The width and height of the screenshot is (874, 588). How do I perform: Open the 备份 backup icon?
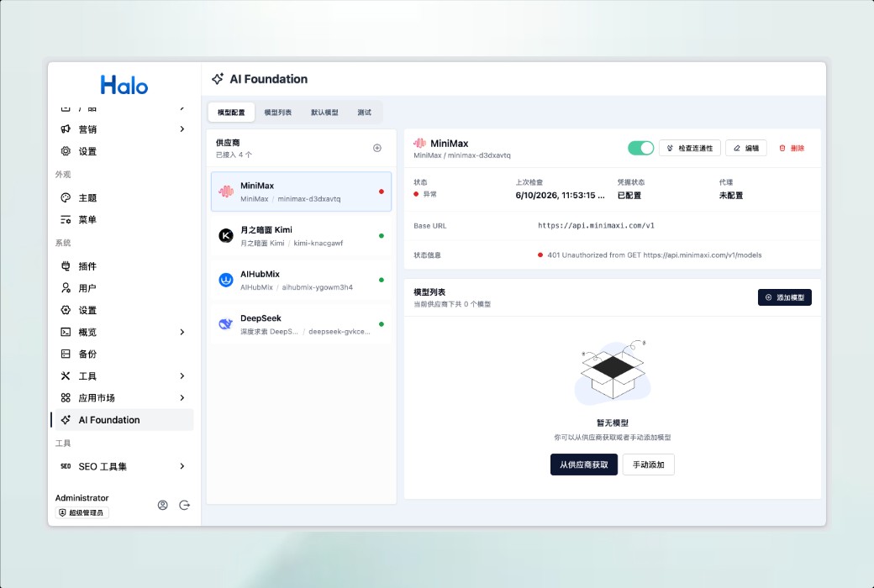66,354
